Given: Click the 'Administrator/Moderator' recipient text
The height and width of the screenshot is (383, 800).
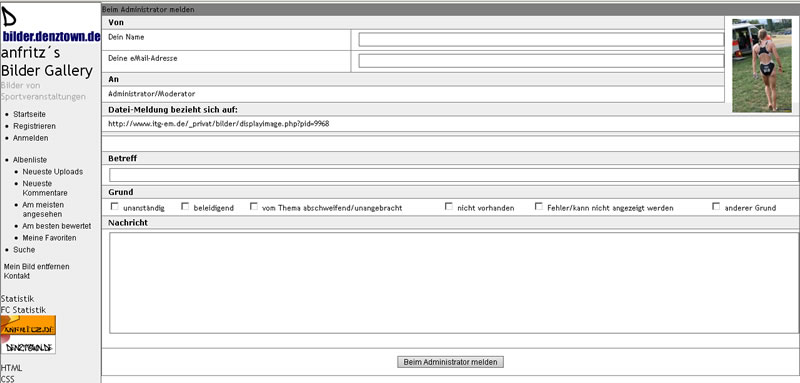Looking at the screenshot, I should click(152, 94).
